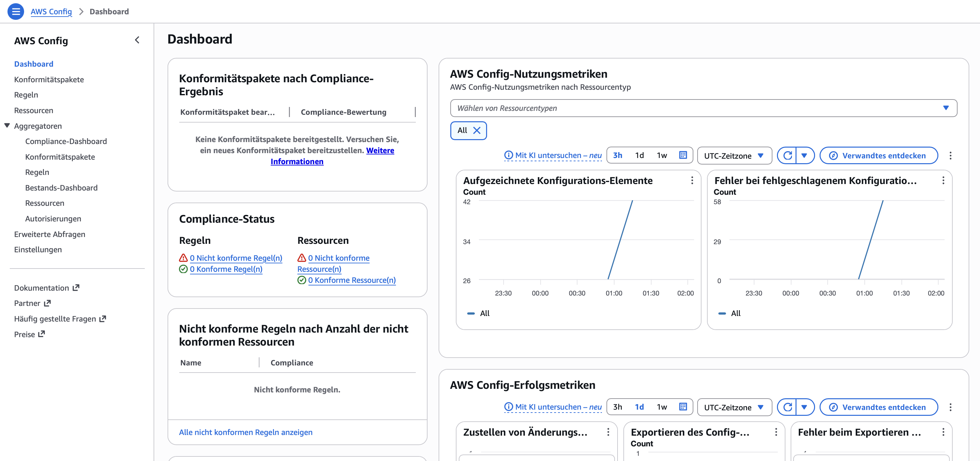Open Weitere Informationen link
The image size is (980, 461).
click(332, 156)
